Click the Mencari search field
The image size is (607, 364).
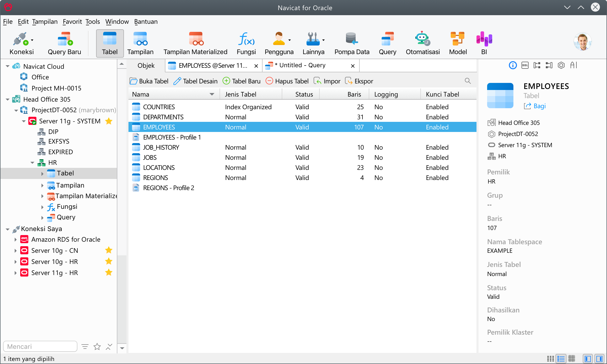(x=40, y=346)
